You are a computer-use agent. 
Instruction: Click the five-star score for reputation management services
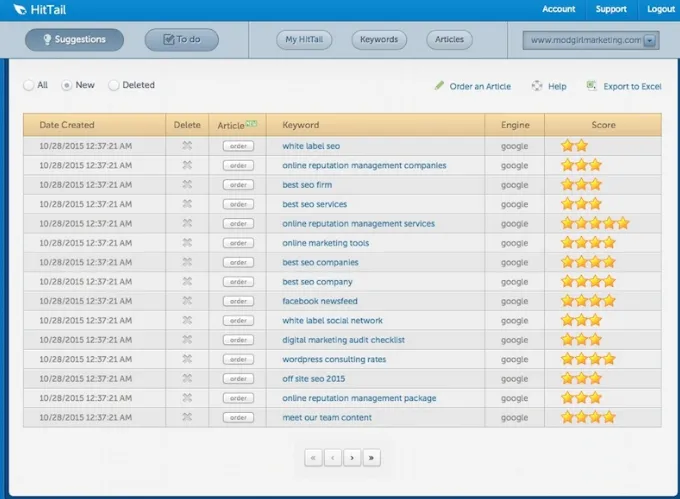tap(595, 223)
